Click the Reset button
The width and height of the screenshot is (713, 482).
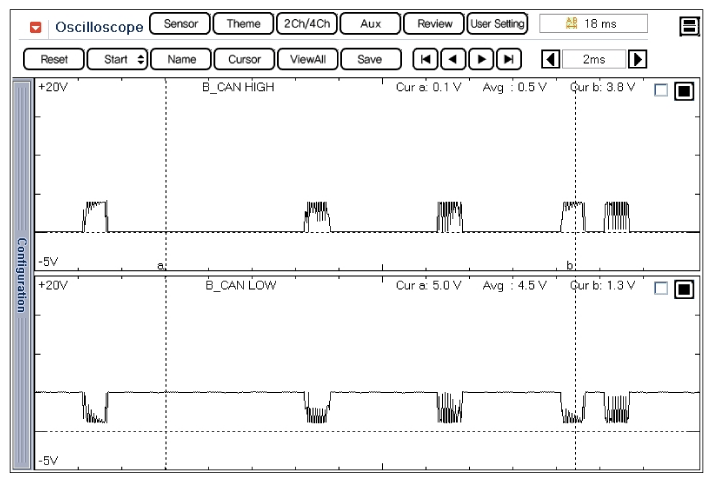pyautogui.click(x=54, y=59)
